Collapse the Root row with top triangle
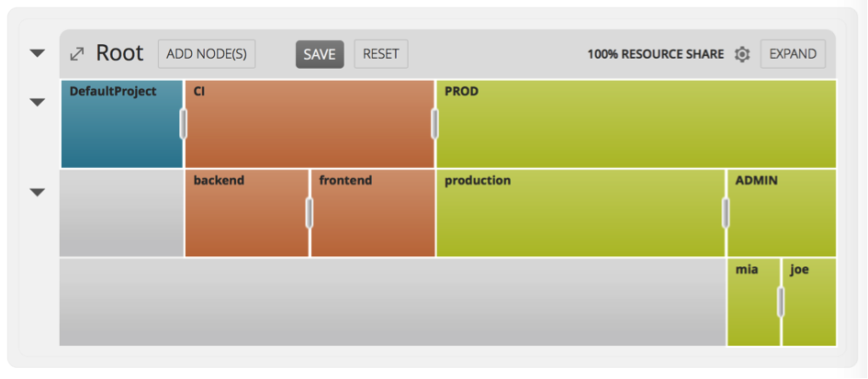The image size is (868, 379). coord(37,53)
